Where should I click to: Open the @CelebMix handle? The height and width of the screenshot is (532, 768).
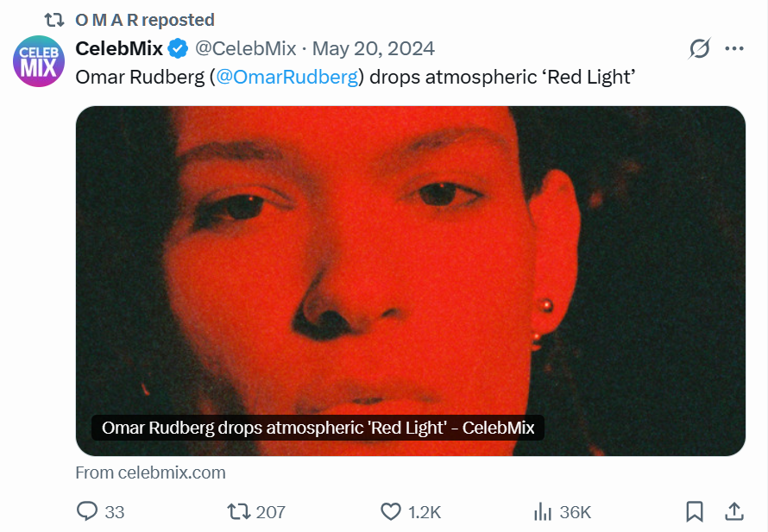(x=245, y=48)
